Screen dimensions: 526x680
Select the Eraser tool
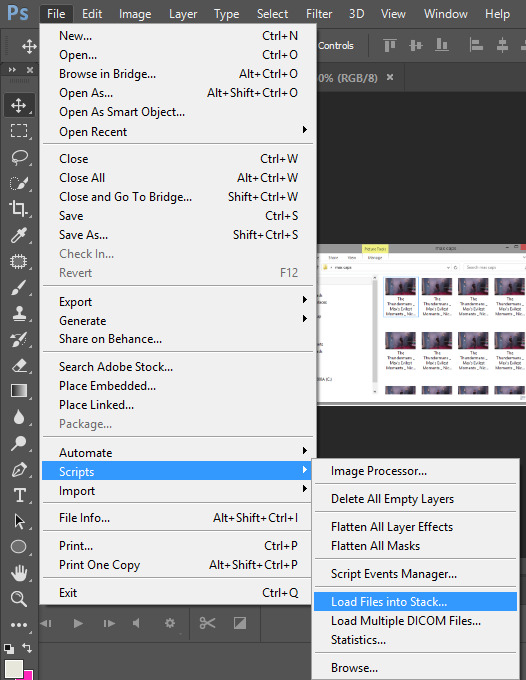[19, 366]
